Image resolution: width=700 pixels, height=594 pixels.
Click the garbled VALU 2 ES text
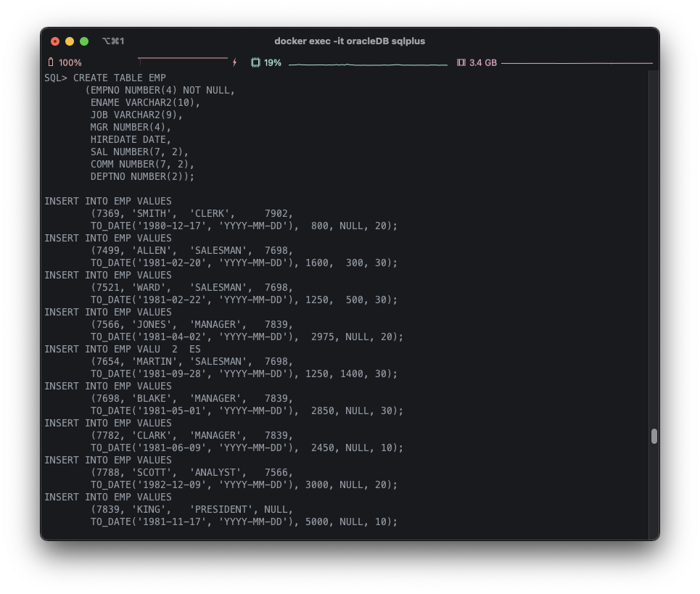pos(169,349)
